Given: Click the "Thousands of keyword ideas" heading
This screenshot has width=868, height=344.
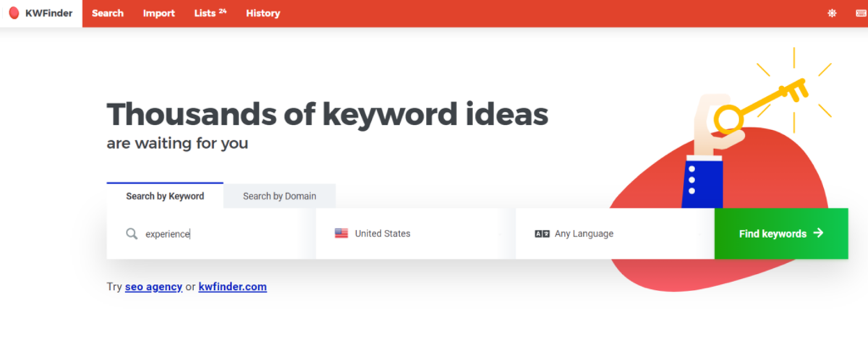Looking at the screenshot, I should (x=328, y=114).
